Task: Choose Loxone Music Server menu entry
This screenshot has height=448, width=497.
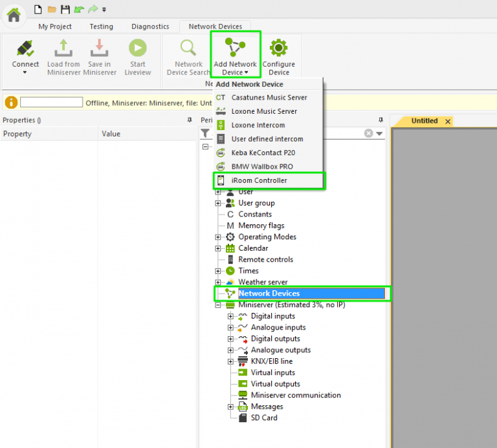Action: (x=264, y=111)
